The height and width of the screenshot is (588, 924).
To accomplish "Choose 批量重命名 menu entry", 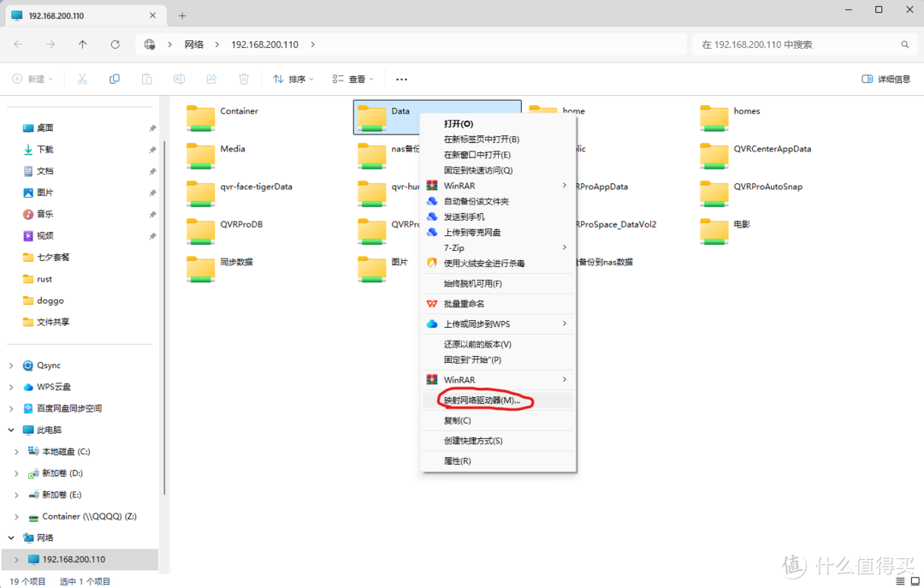I will pos(498,304).
